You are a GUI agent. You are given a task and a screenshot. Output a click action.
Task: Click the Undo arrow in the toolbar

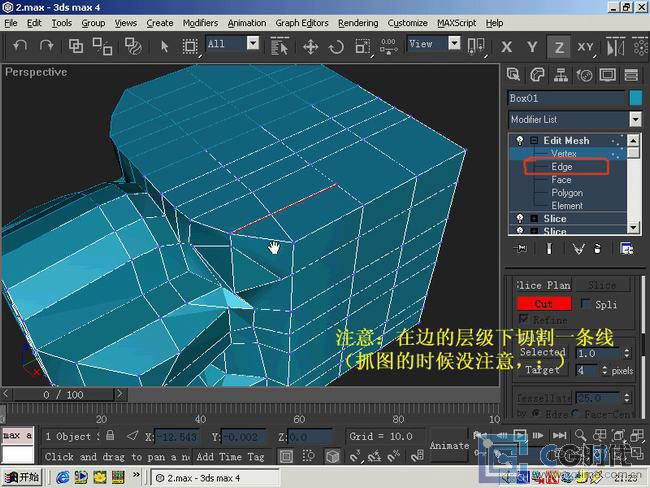pyautogui.click(x=19, y=46)
